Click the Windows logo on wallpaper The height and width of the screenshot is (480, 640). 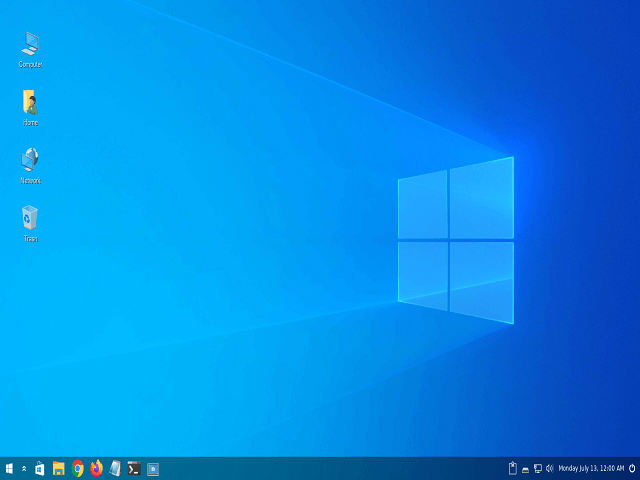click(x=455, y=240)
